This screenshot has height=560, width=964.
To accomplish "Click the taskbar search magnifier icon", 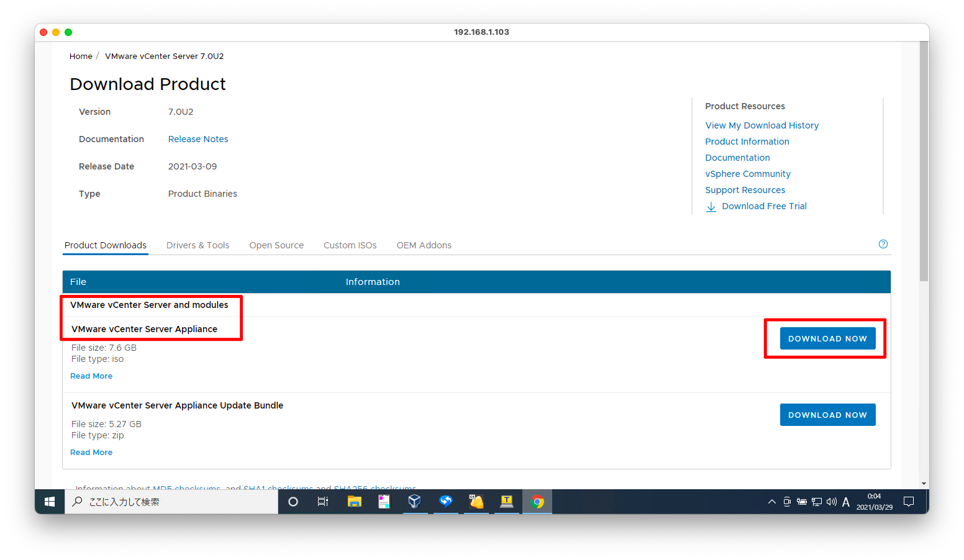I will point(77,502).
